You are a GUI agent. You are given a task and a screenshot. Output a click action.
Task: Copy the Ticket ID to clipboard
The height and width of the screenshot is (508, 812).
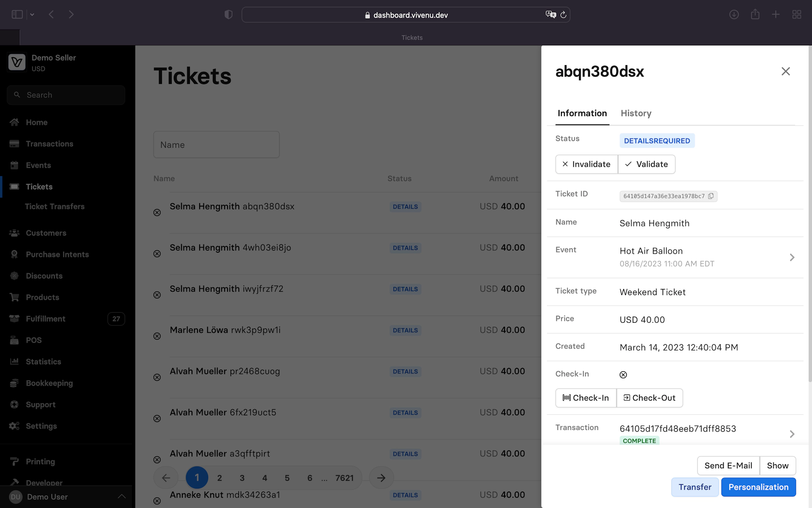pyautogui.click(x=711, y=196)
